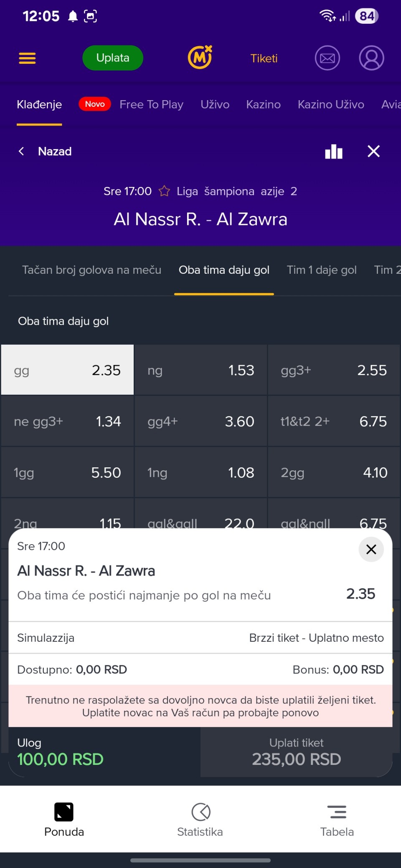Dismiss the quick ticket popup

pyautogui.click(x=371, y=550)
